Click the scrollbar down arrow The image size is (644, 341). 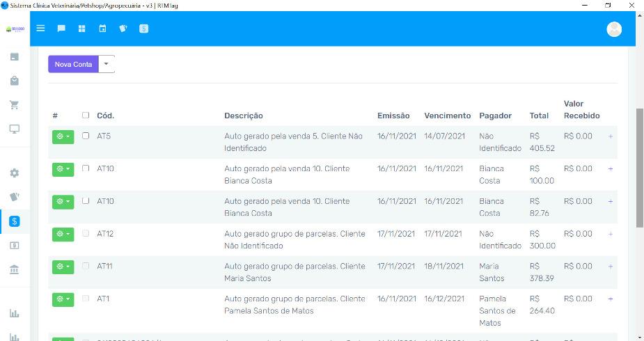[640, 338]
